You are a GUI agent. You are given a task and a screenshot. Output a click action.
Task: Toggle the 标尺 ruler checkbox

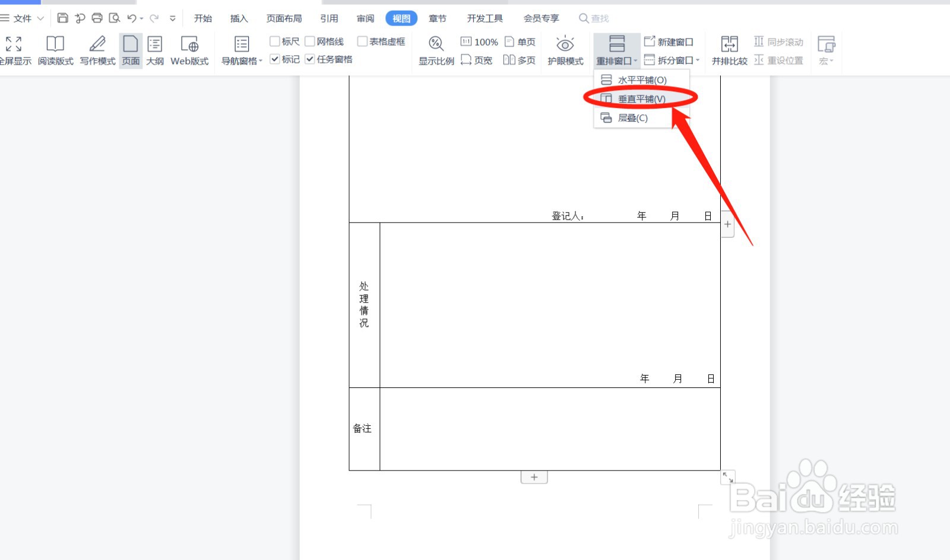pyautogui.click(x=275, y=41)
